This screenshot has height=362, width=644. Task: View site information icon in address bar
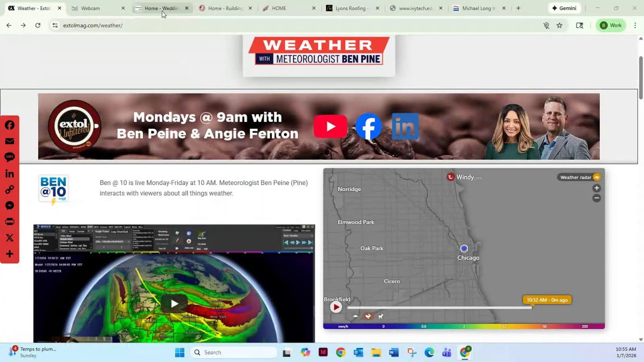tap(55, 25)
